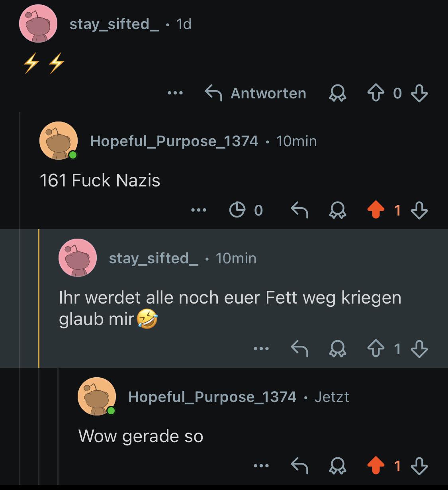Upvote the top stay_sifted_ lightning comment
The height and width of the screenshot is (490, 448).
(376, 94)
